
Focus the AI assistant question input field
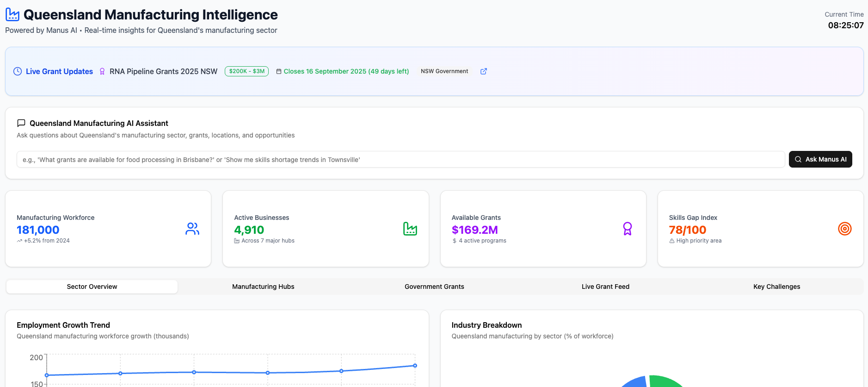400,159
